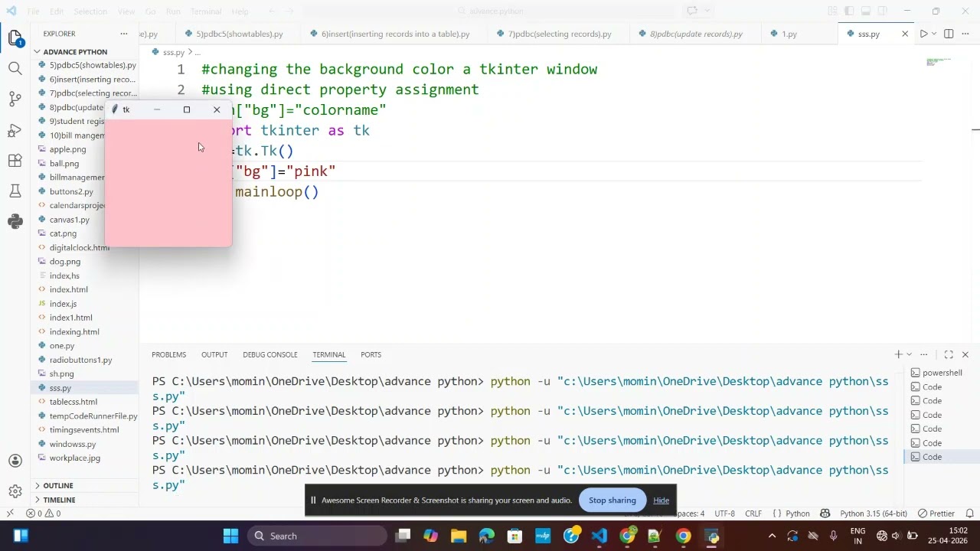Image resolution: width=980 pixels, height=551 pixels.
Task: Open the Terminal menu
Action: pyautogui.click(x=205, y=11)
